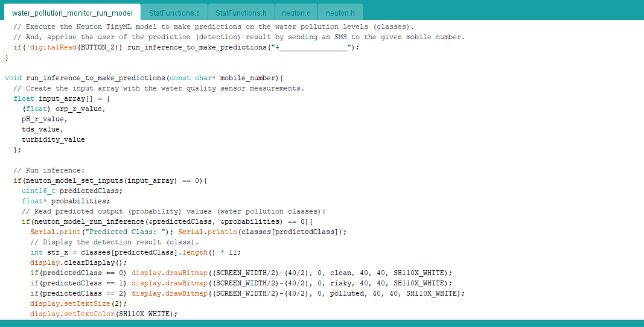Place cursor on the display.clearDisplay() line

(x=78, y=262)
